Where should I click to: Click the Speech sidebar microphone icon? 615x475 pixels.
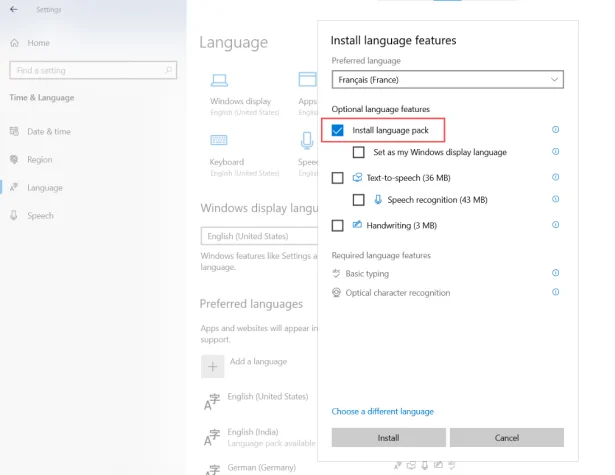[x=14, y=215]
